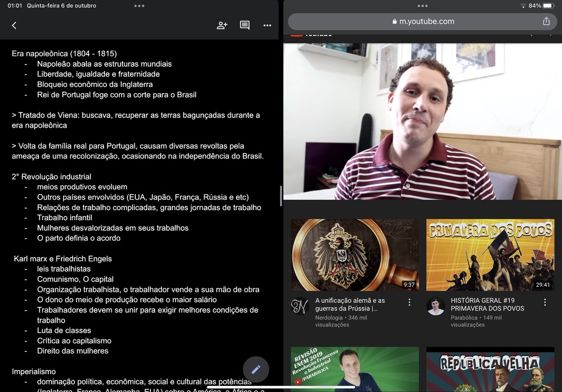The width and height of the screenshot is (562, 392).
Task: Open the comments icon in Docs
Action: (x=244, y=25)
